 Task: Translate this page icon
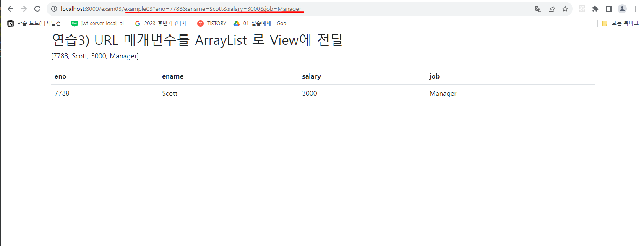click(538, 9)
